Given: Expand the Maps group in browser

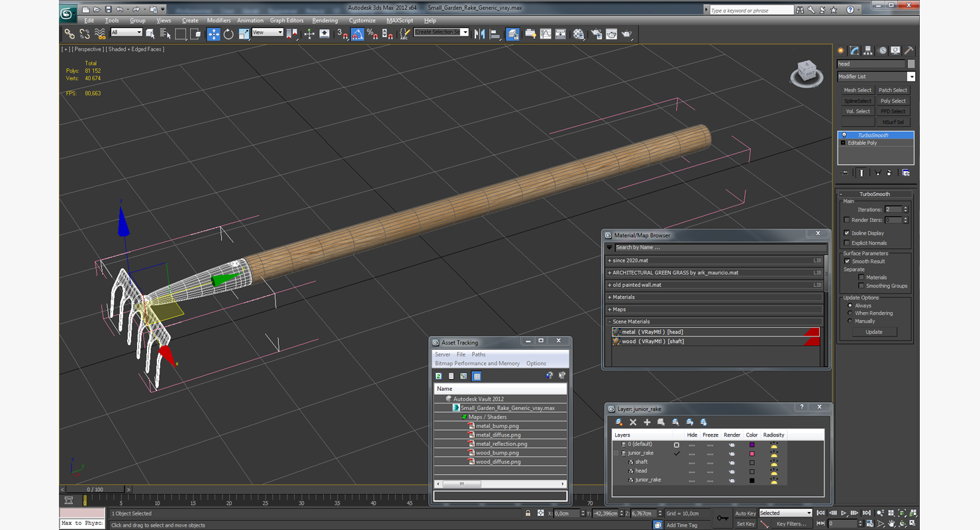Looking at the screenshot, I should (714, 309).
